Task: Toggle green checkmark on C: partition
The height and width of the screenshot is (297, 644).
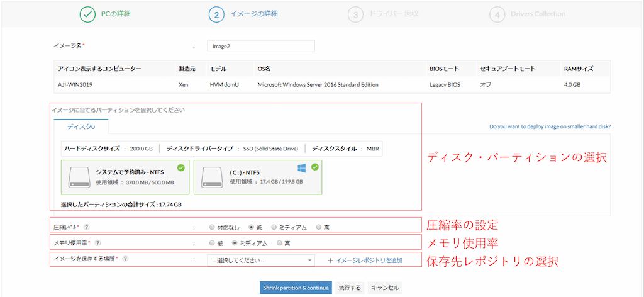Action: pos(315,167)
